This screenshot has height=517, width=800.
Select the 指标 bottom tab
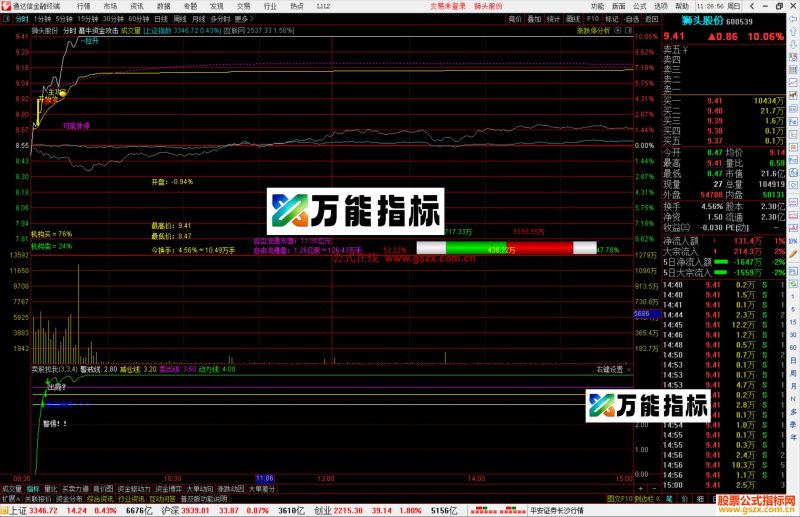pos(33,489)
